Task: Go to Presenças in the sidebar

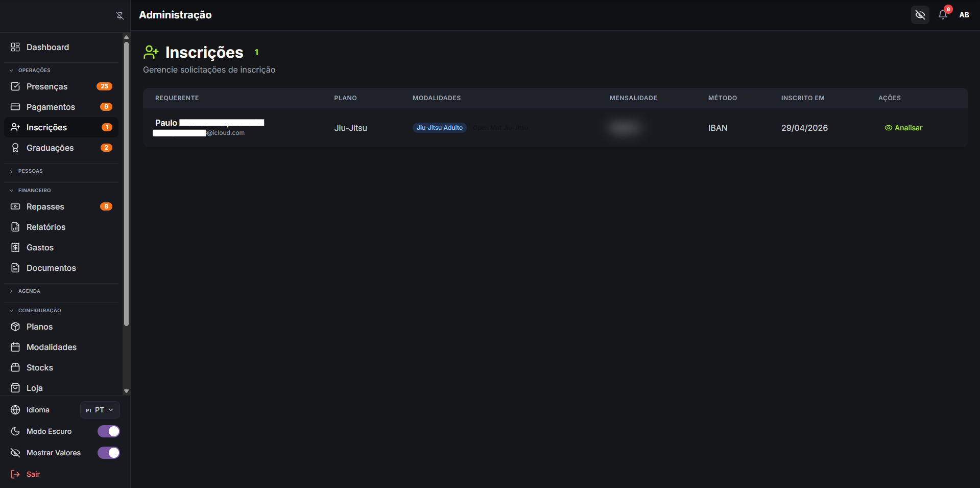Action: 61,86
